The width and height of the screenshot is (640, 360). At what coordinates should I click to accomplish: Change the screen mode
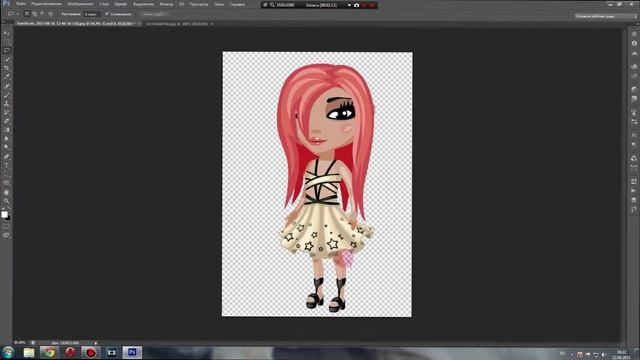click(x=6, y=236)
